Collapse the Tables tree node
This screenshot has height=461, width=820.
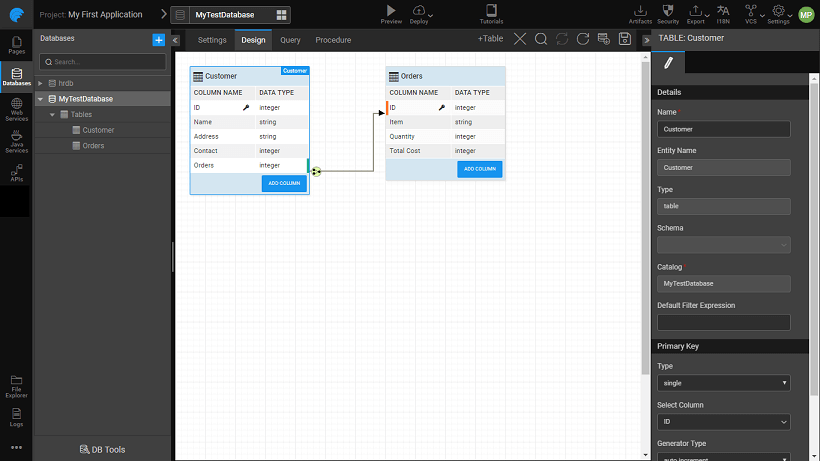coord(52,115)
